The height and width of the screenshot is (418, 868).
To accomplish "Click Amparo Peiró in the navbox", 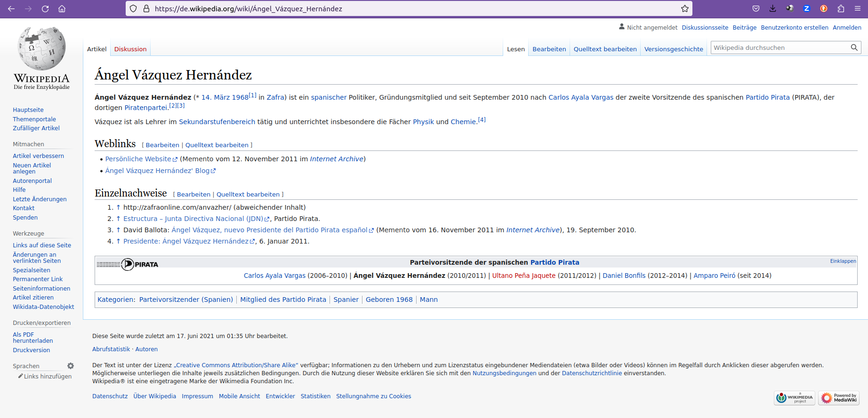I will 714,276.
